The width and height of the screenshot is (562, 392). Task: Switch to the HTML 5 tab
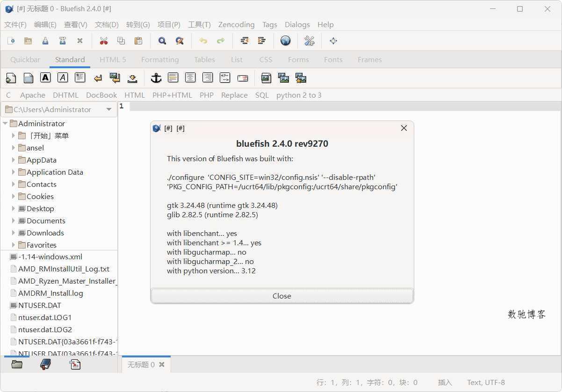113,59
